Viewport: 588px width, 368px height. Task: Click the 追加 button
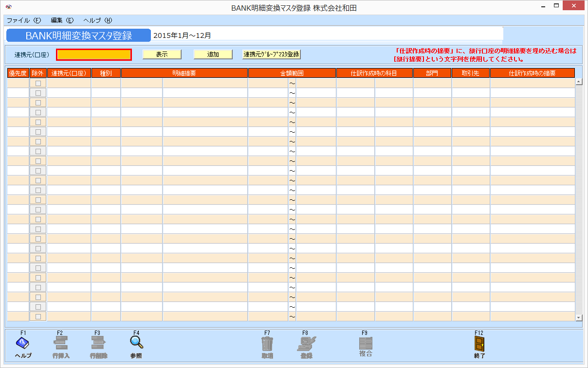pyautogui.click(x=213, y=54)
